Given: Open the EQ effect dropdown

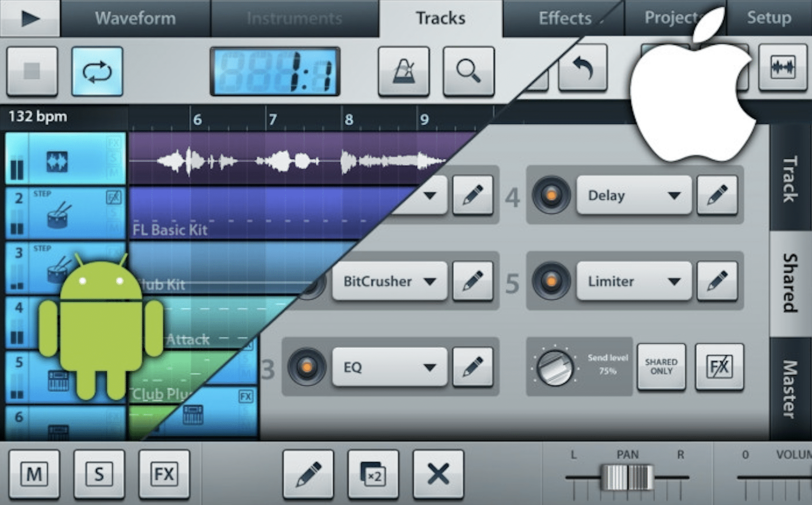Looking at the screenshot, I should [389, 367].
